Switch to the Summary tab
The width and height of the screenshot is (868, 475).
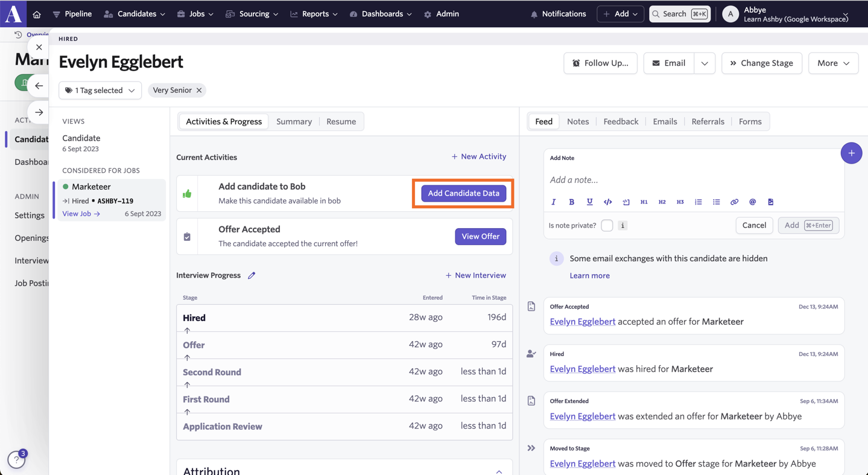pos(294,121)
